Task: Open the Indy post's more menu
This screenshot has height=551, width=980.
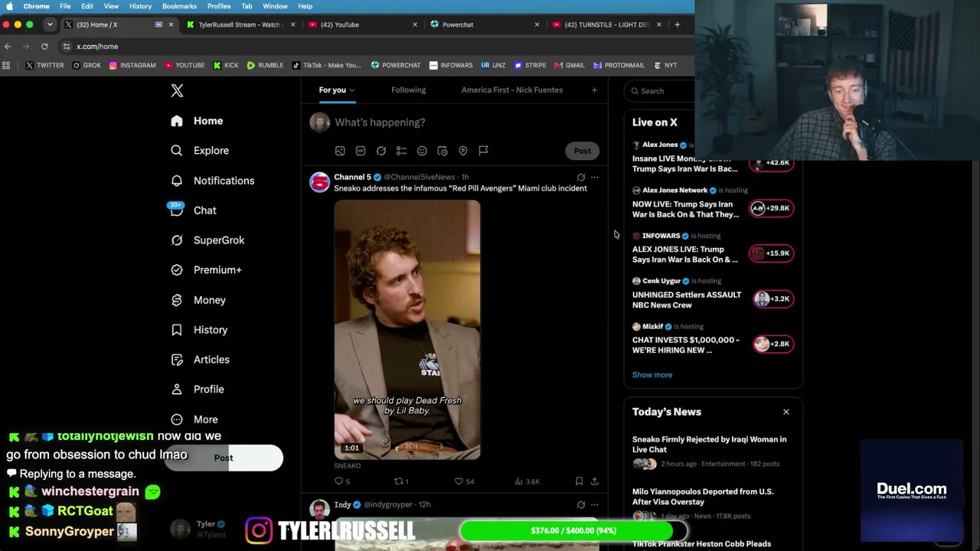Action: pos(595,505)
